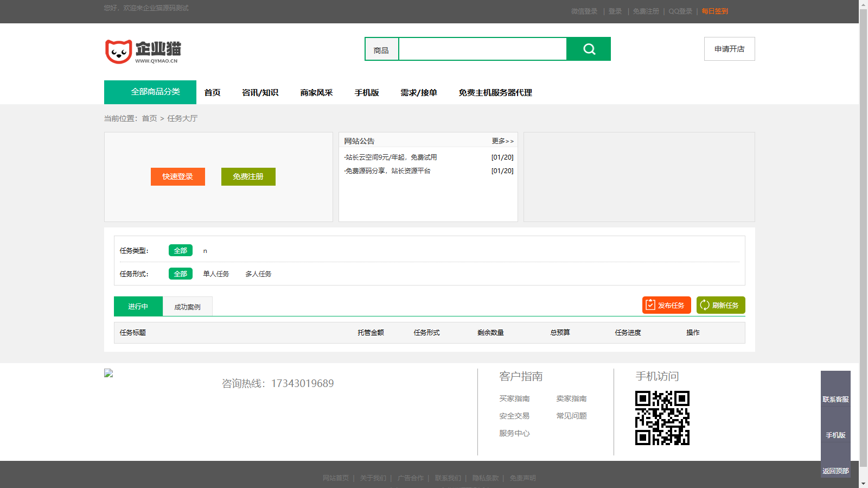Click the search text input field
Screen dimensions: 868x488
(x=482, y=49)
